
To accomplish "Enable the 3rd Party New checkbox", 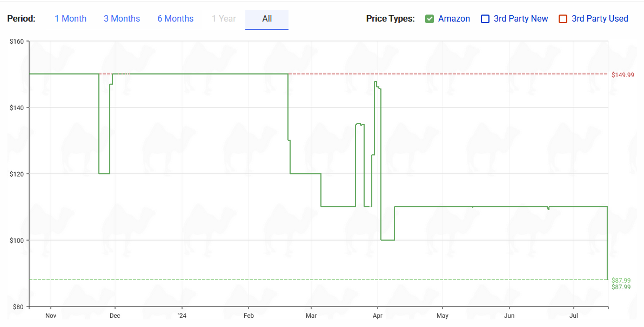I will 485,19.
